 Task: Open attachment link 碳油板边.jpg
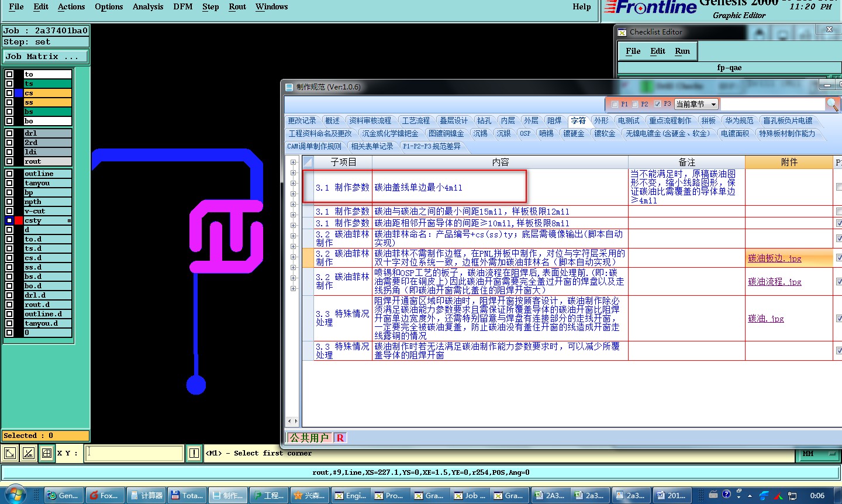point(775,258)
